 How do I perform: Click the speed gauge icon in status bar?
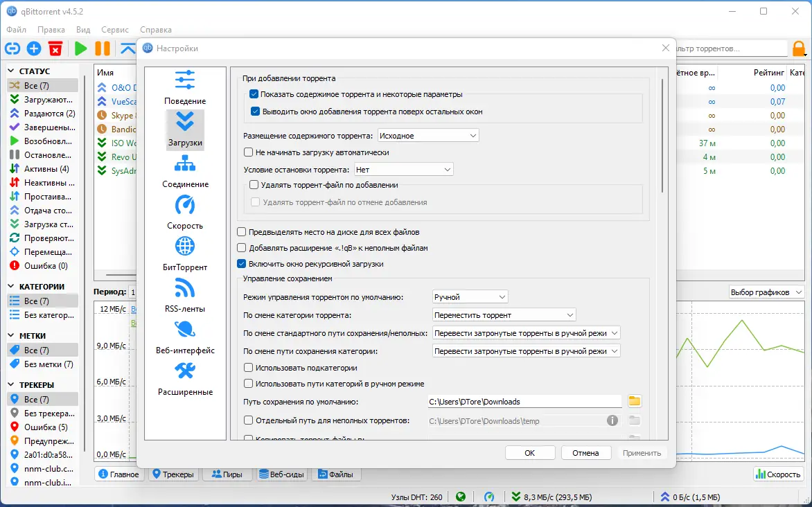[489, 497]
